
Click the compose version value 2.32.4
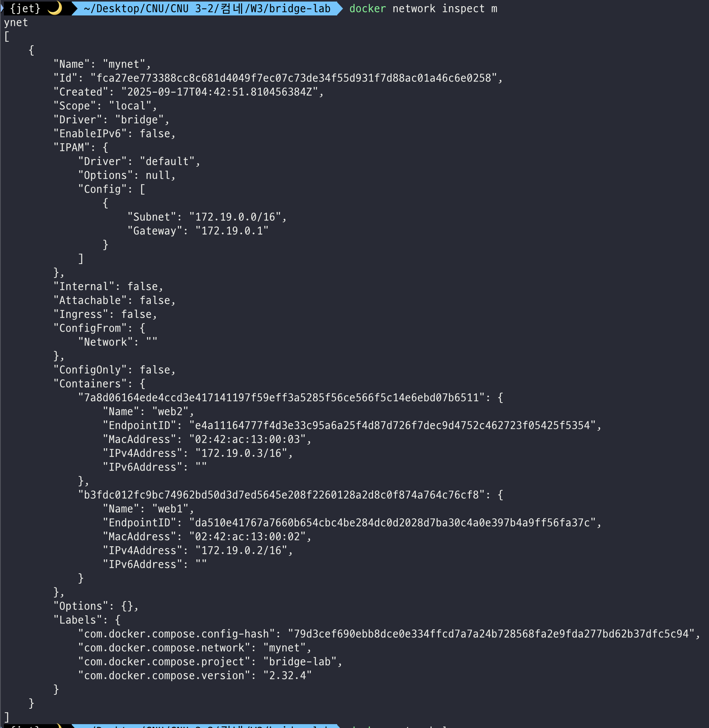(x=287, y=676)
